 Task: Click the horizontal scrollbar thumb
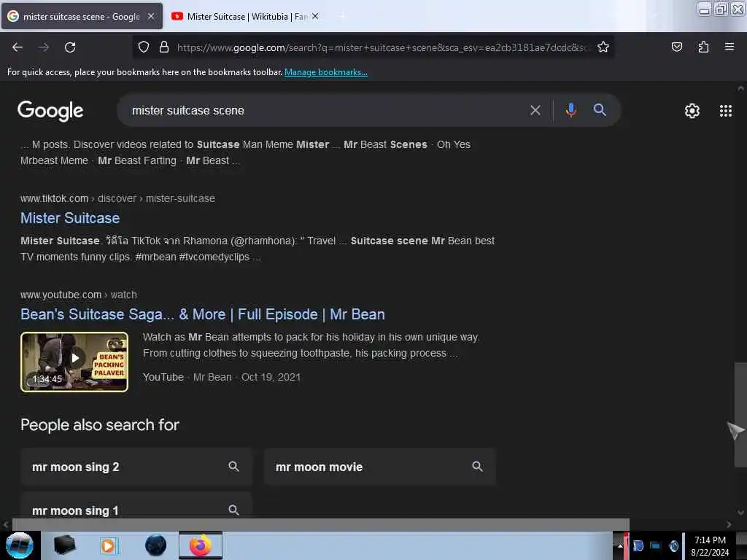[321, 524]
